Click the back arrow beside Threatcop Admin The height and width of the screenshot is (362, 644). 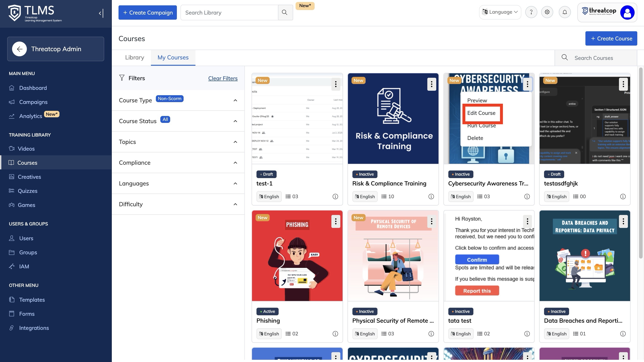(19, 49)
